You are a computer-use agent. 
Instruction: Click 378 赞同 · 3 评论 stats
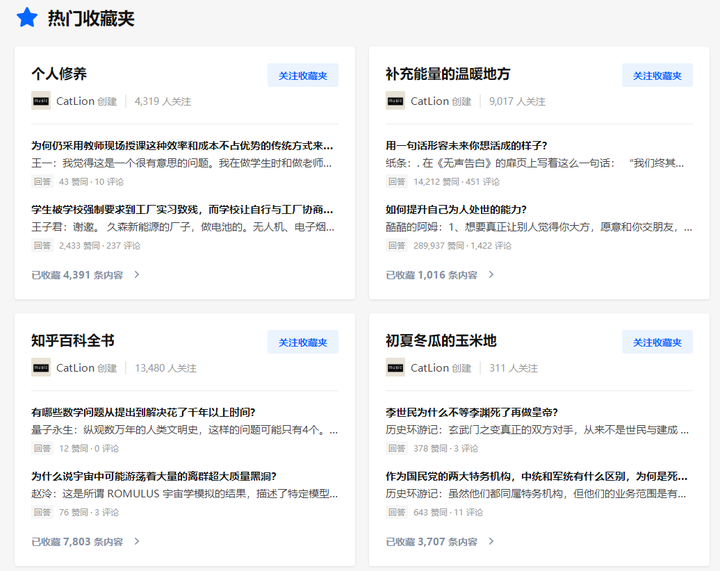coord(445,448)
